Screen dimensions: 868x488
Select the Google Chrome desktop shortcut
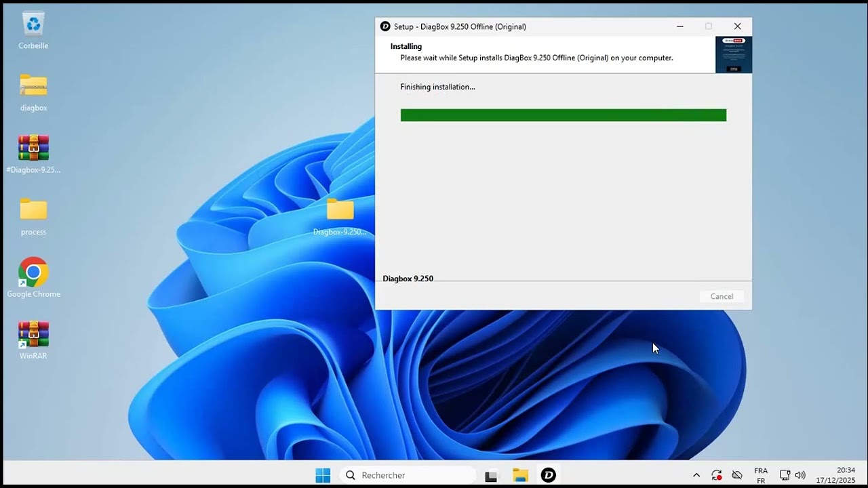(x=33, y=278)
